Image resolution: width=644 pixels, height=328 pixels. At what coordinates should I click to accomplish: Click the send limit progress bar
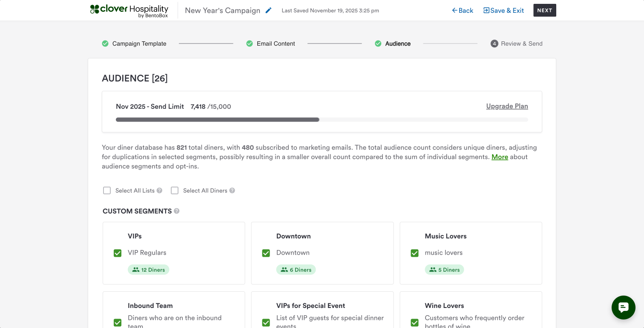[322, 120]
